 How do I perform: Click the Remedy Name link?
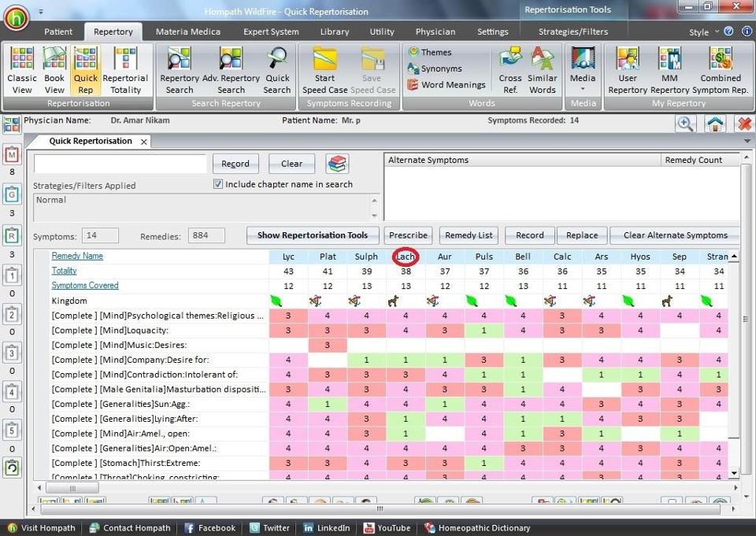click(77, 256)
